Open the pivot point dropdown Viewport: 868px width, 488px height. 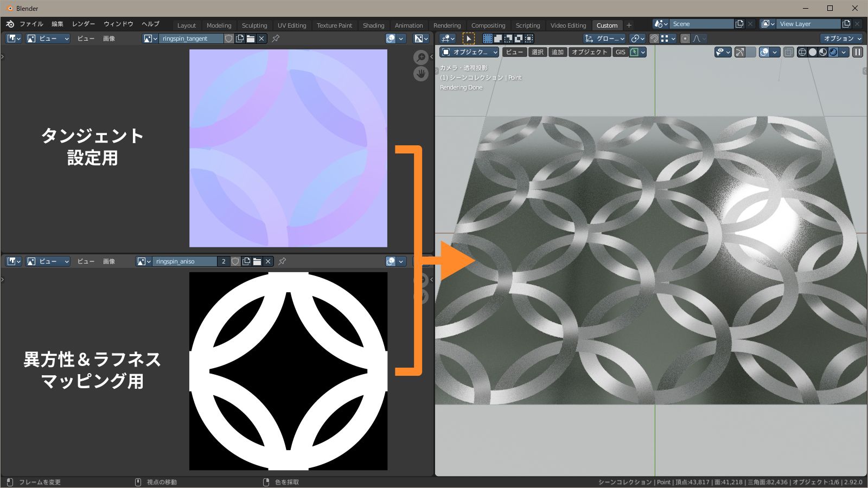pyautogui.click(x=637, y=38)
